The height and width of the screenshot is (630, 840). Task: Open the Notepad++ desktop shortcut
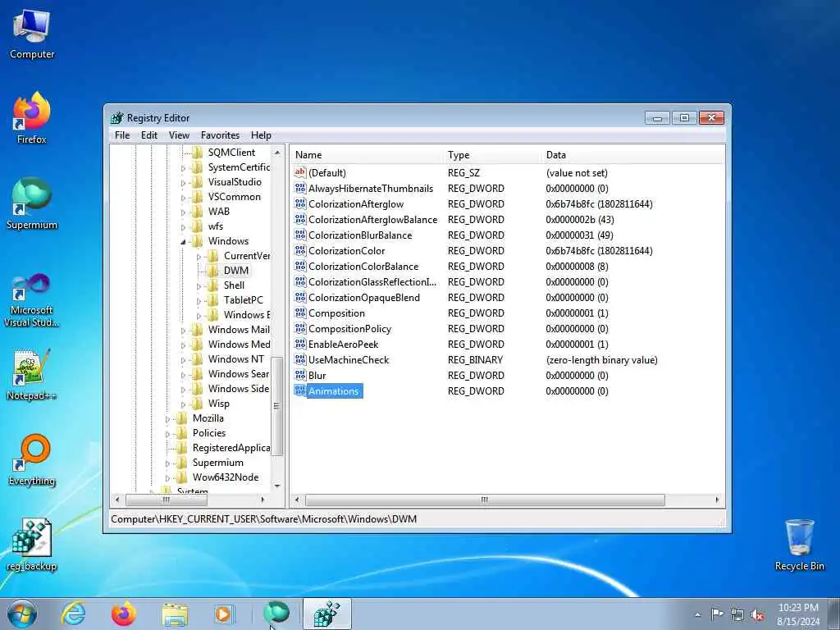pyautogui.click(x=32, y=374)
